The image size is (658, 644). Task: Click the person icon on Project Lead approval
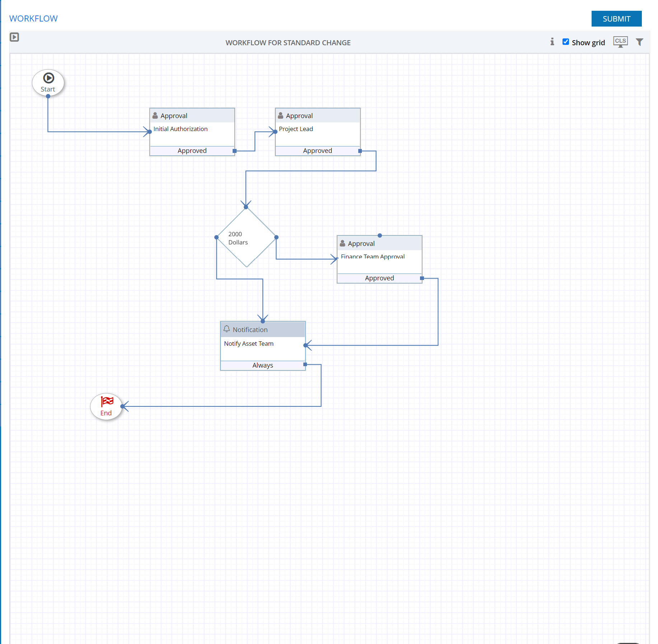(281, 116)
